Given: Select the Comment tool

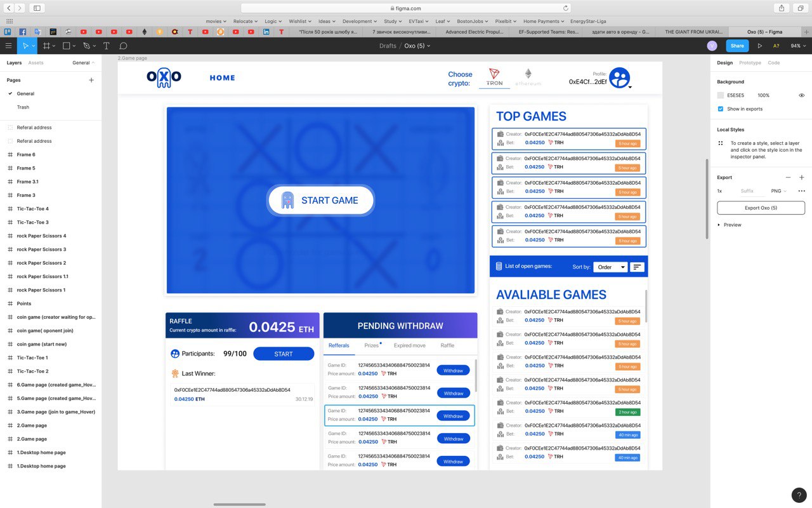Looking at the screenshot, I should click(x=123, y=46).
